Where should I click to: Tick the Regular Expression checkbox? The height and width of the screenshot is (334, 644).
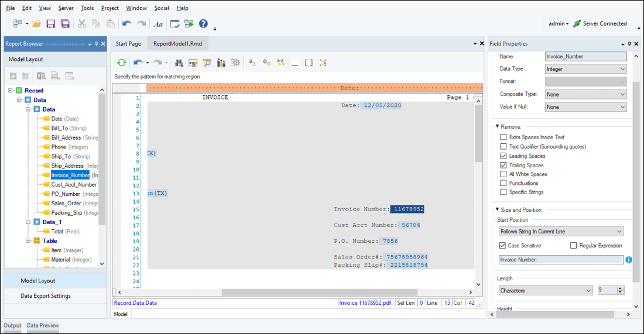point(574,246)
